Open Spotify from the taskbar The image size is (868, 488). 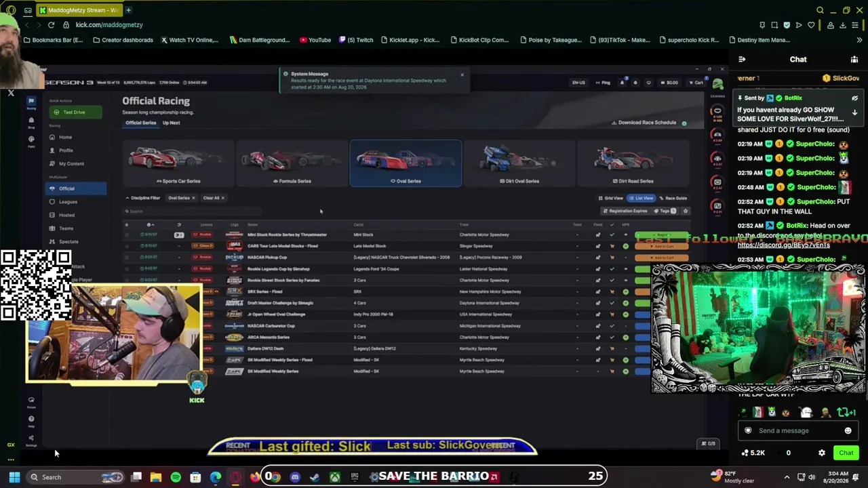(x=176, y=477)
